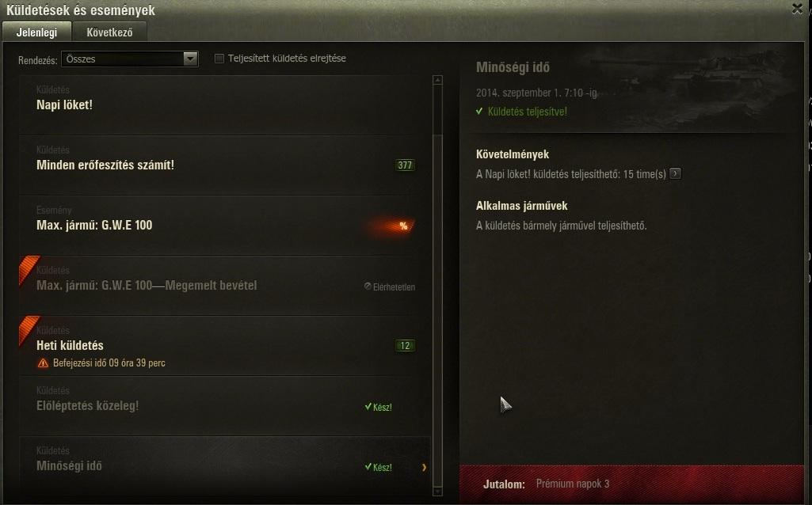Screen dimensions: 812x505
Task: Click the orange percent discount icon
Action: 403,226
